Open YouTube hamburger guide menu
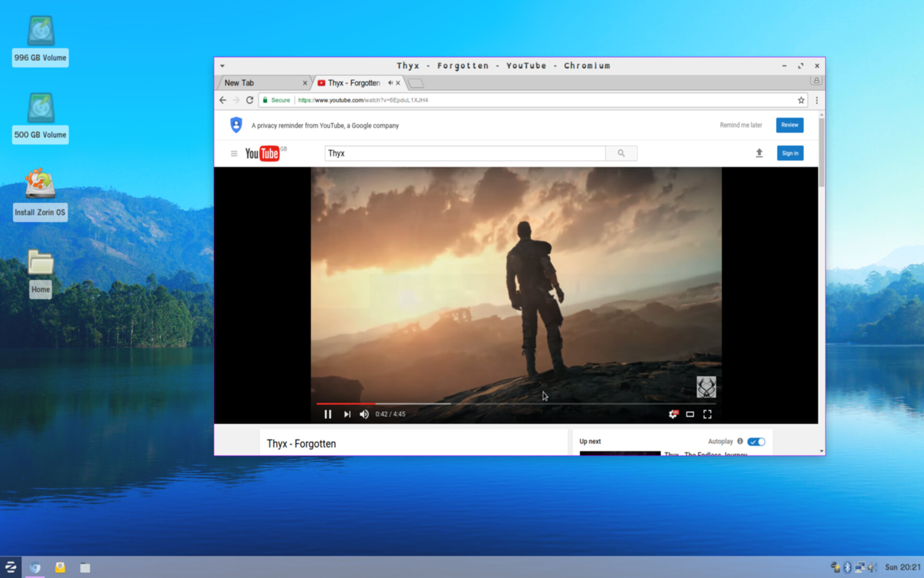Screen dimensions: 924x578 pos(234,154)
